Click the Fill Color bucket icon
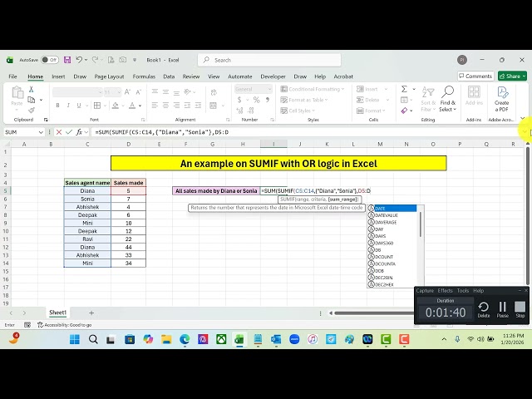The image size is (532, 399). [x=116, y=106]
